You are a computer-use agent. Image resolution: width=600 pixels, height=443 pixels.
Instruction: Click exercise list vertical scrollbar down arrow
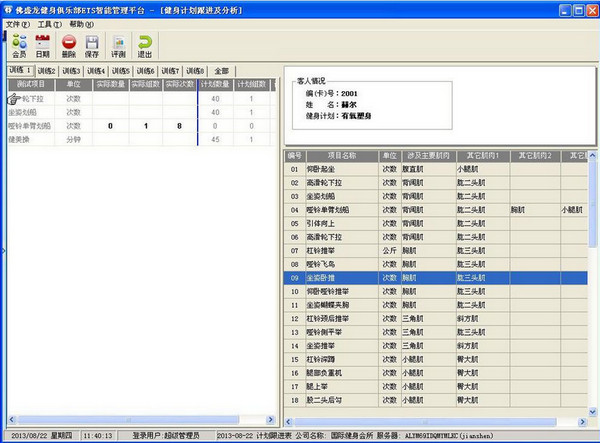tap(592, 412)
